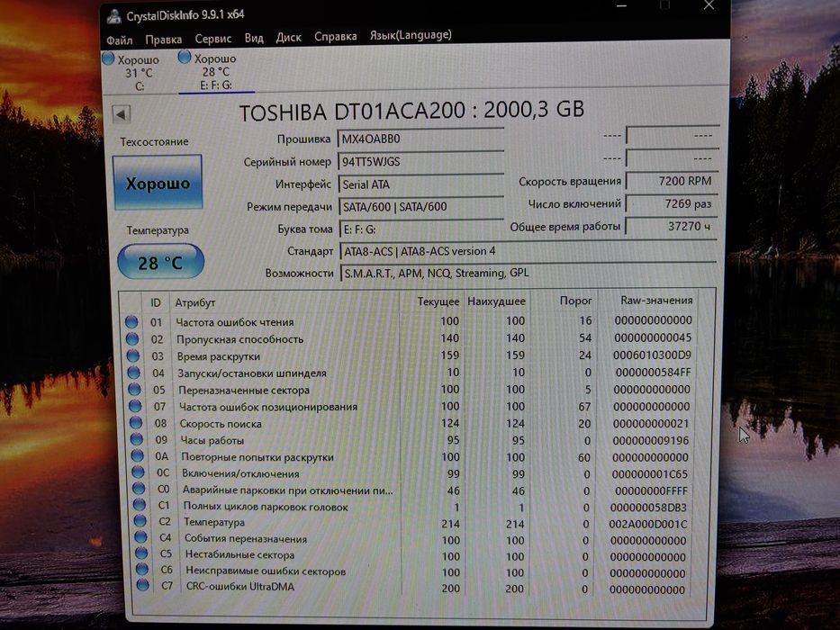Click the total hours 37270 ч field
Viewport: 840px width, 630px height.
coord(673,226)
